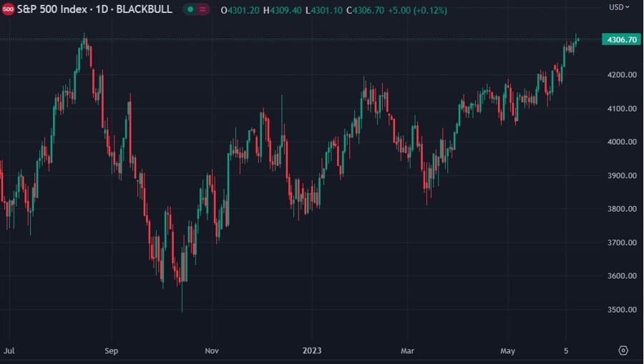Click the Mar marker on time axis
Screen dimensions: 644x364
click(407, 351)
